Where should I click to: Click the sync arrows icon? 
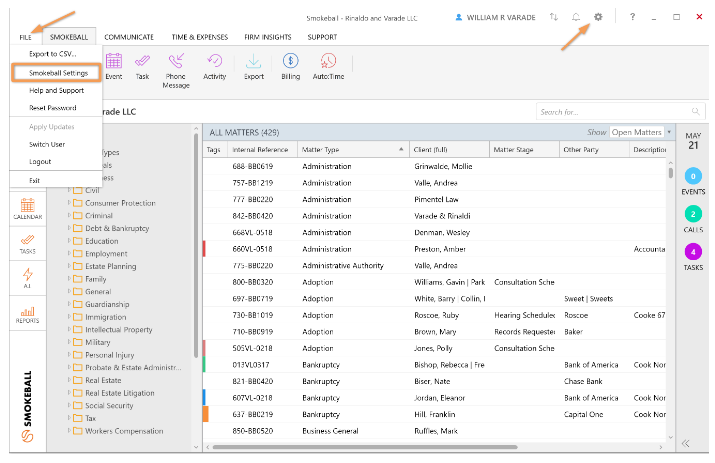(x=554, y=17)
